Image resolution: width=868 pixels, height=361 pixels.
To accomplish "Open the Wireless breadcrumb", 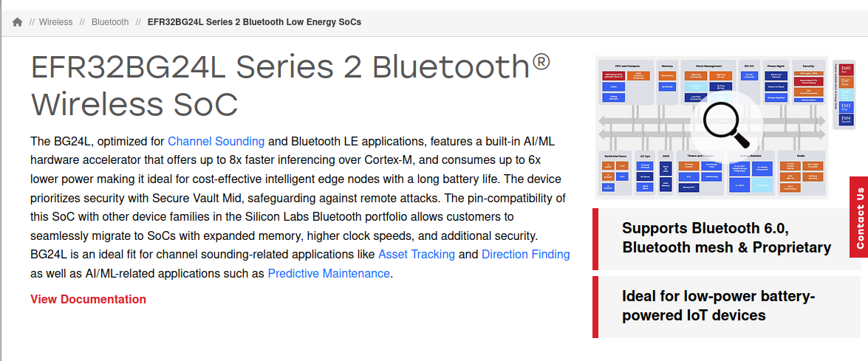I will (x=55, y=22).
